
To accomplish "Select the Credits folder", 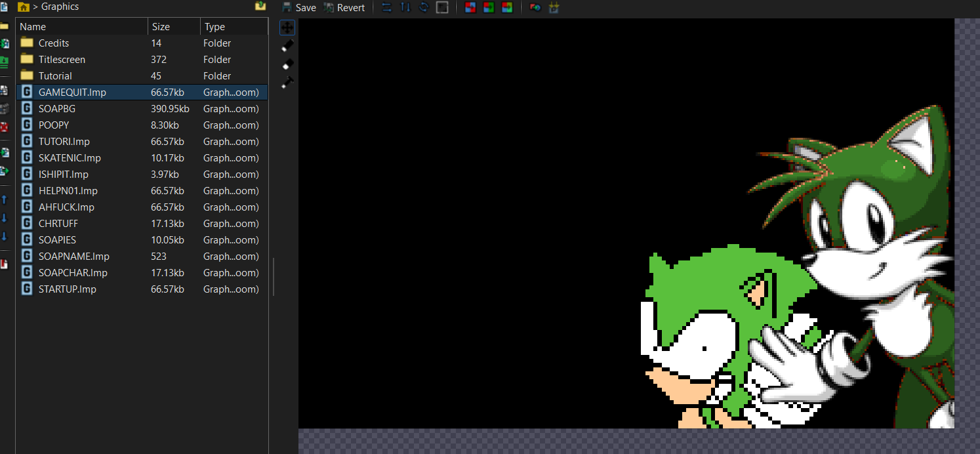I will click(142, 43).
